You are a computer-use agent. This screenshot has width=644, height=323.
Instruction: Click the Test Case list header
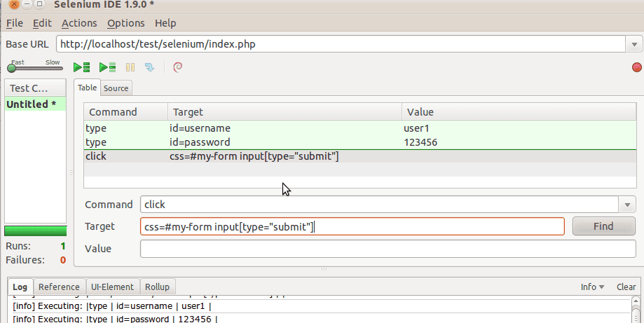35,88
